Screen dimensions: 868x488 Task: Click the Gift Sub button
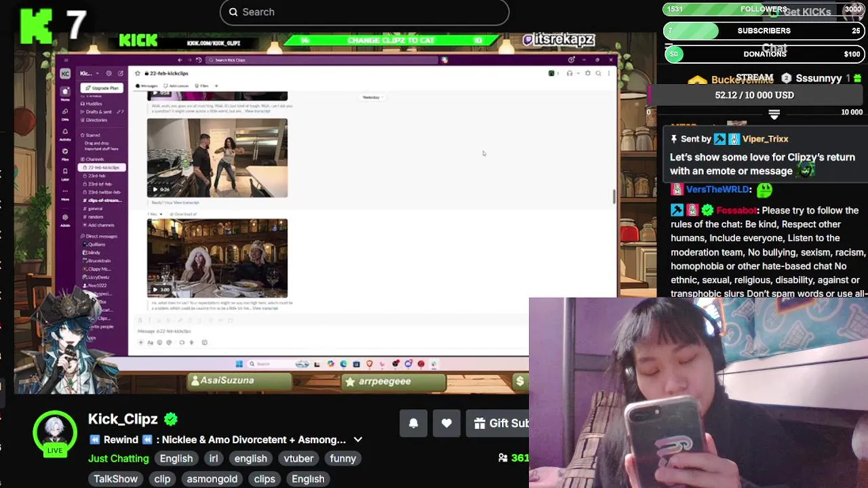tap(500, 424)
